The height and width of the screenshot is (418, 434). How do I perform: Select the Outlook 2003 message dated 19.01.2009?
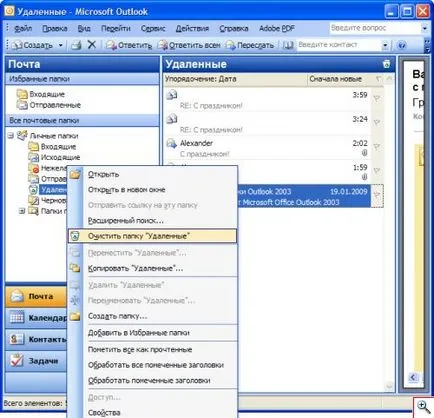click(304, 197)
